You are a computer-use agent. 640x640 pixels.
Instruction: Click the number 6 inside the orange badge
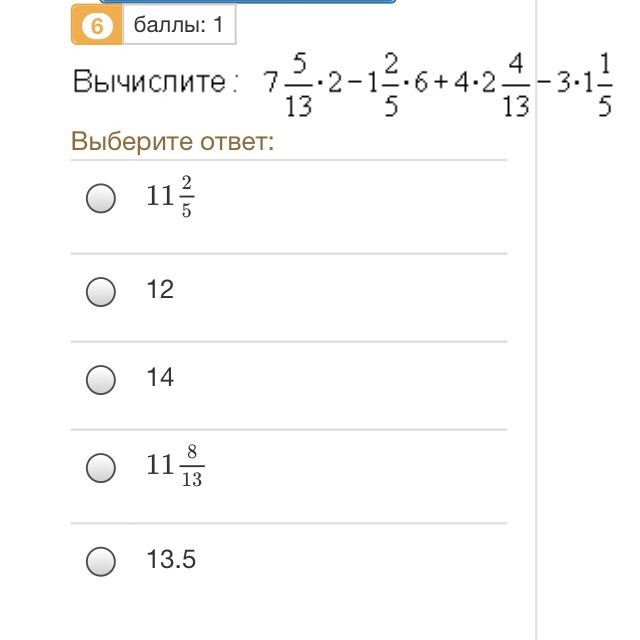[x=97, y=26]
